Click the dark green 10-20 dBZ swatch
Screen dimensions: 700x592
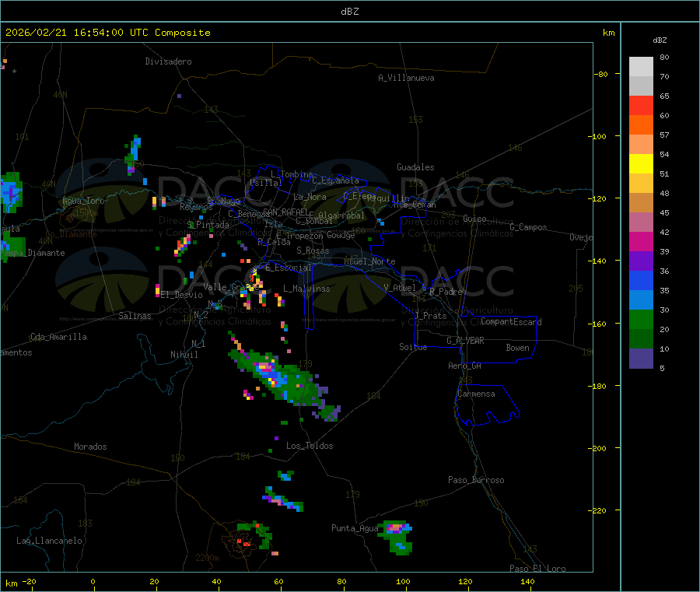coord(641,339)
